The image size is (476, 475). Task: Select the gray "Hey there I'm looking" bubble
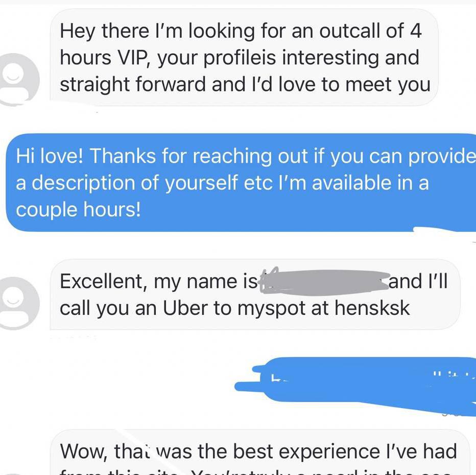pos(244,57)
